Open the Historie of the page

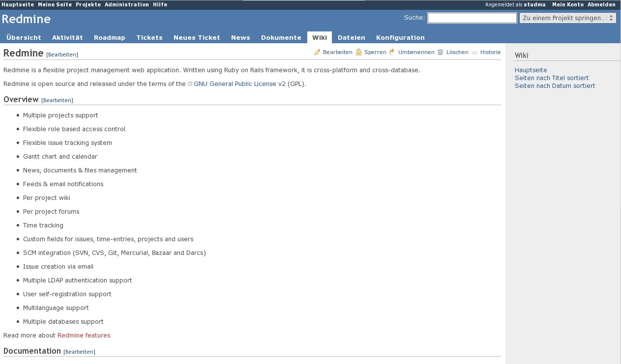click(490, 52)
